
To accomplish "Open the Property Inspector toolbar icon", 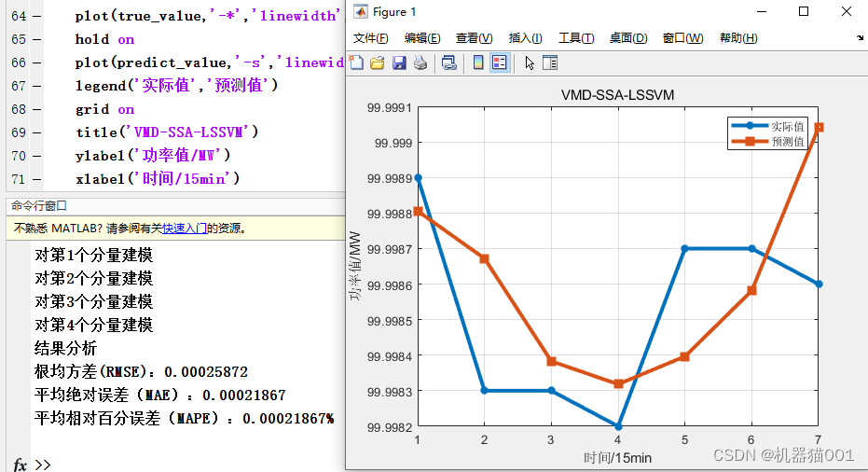I will click(x=550, y=63).
